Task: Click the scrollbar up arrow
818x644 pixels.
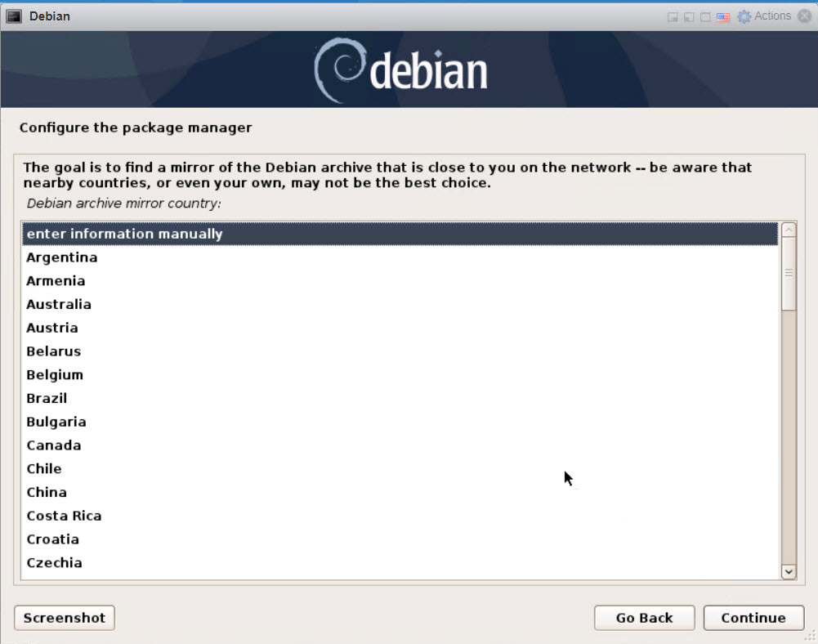Action: pyautogui.click(x=789, y=230)
